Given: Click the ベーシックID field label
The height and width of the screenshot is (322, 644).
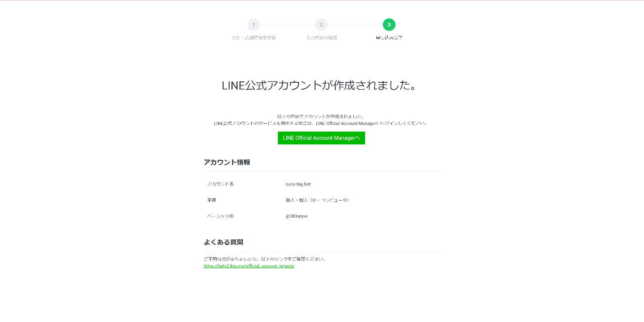Looking at the screenshot, I should [x=220, y=216].
